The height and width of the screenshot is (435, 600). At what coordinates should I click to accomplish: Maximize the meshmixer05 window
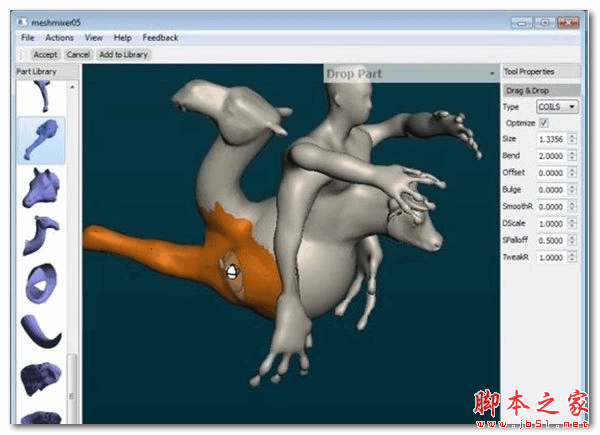[x=545, y=23]
